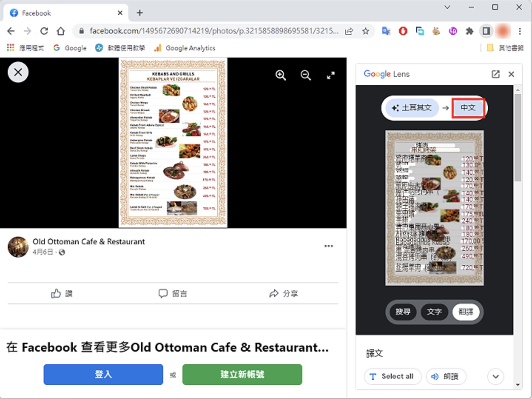This screenshot has width=532, height=399.
Task: Play 朗讀 read-aloud of translation
Action: (x=446, y=376)
